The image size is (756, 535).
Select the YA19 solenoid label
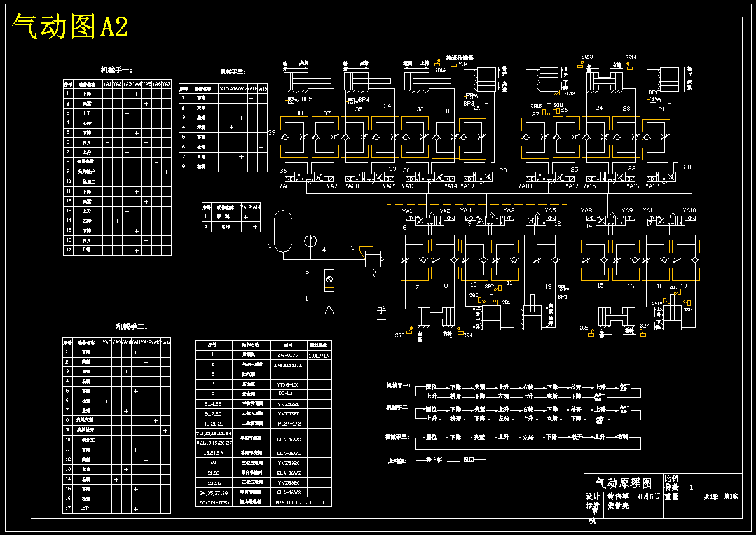click(467, 186)
